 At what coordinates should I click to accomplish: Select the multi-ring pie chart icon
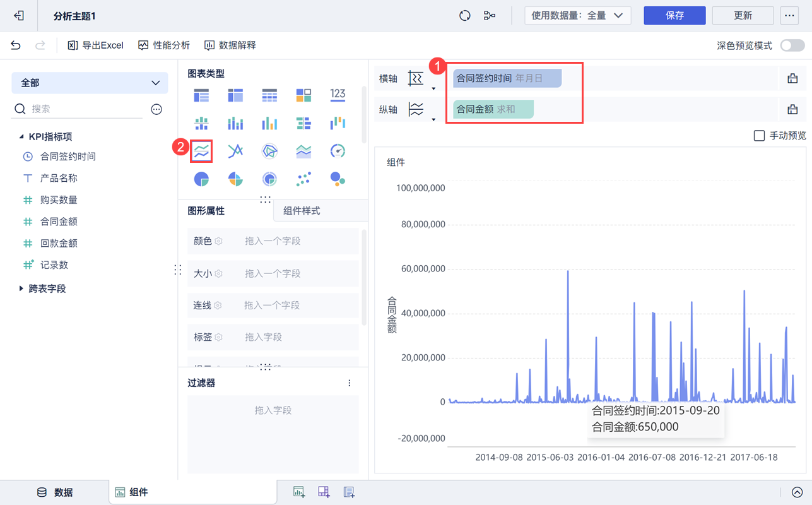(x=269, y=179)
